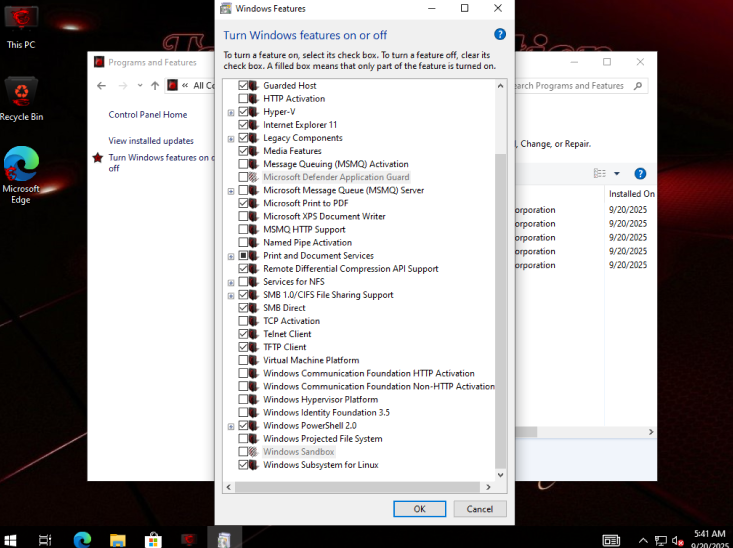Click left arrow of features horizontal scrollbar

point(229,487)
